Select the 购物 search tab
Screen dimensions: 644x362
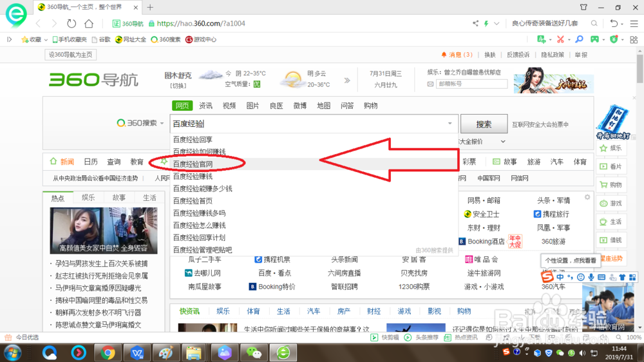point(370,106)
